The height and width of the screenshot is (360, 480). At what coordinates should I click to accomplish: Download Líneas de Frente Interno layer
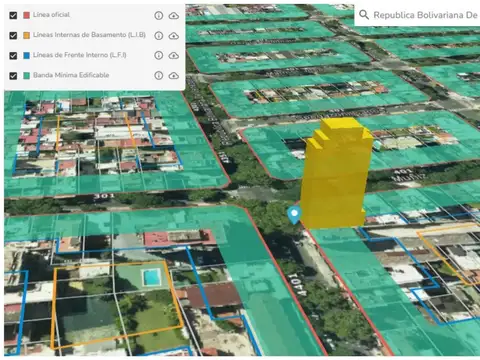pos(174,56)
